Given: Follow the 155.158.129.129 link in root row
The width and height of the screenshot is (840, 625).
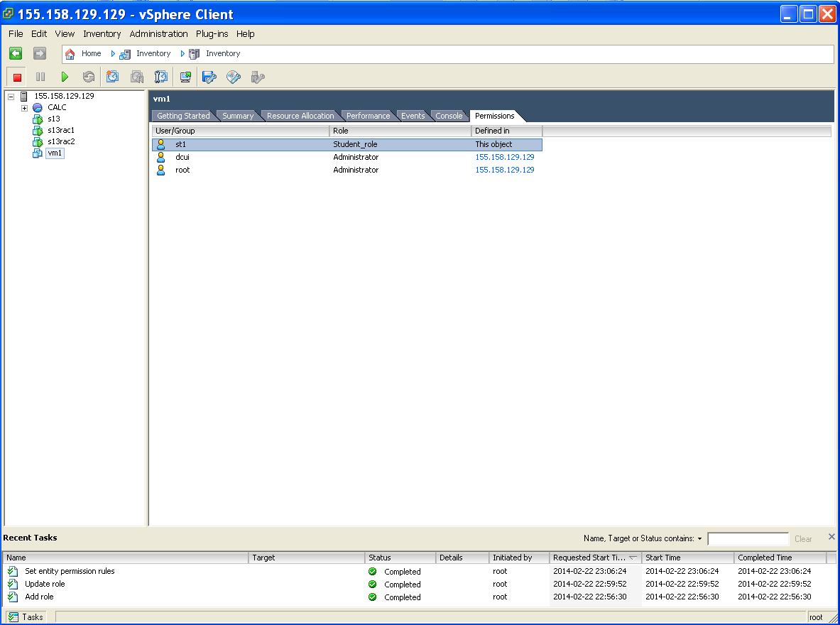Looking at the screenshot, I should tap(505, 170).
